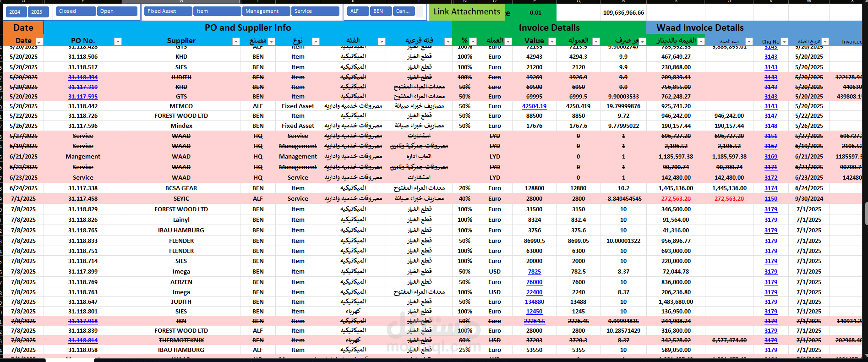The image size is (868, 362).
Task: Open the 76000 value hyperlink
Action: coord(534,282)
